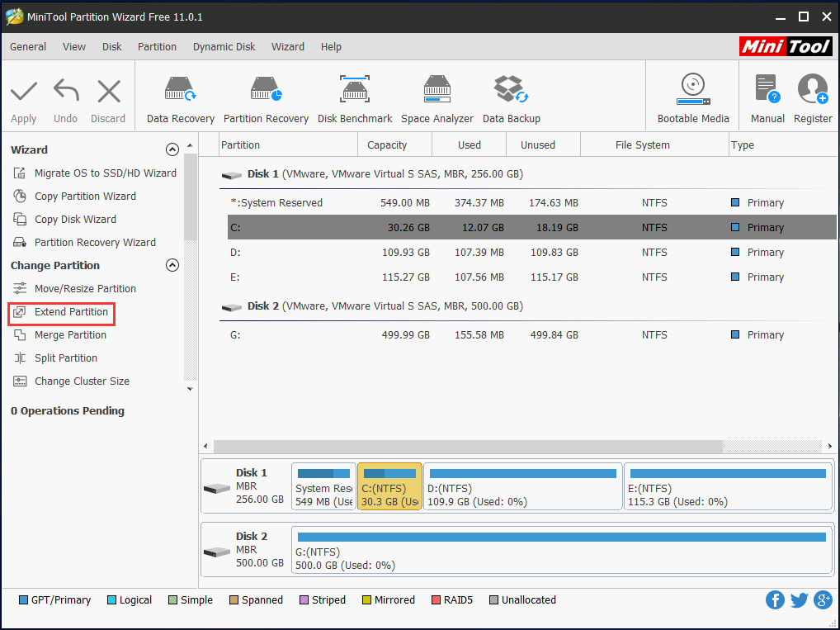
Task: Select the D: partition row
Action: click(x=532, y=252)
